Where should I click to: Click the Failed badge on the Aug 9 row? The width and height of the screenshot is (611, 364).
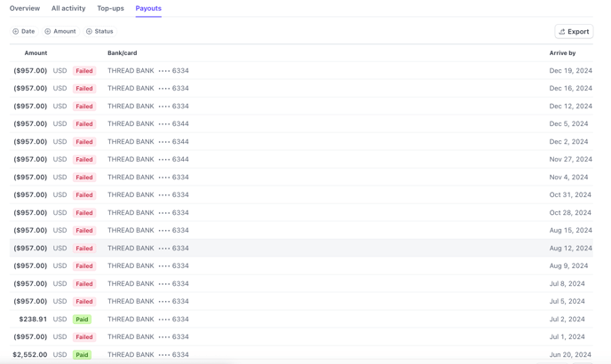point(84,265)
